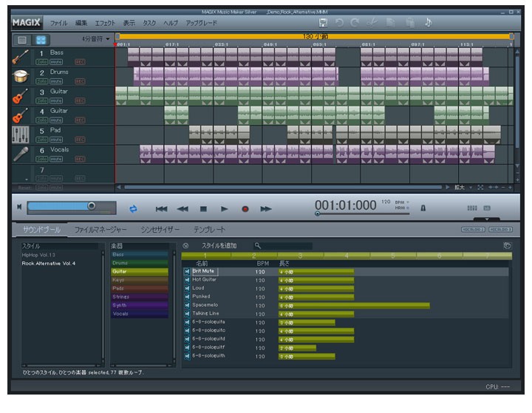
Task: Open the エフェクト menu
Action: tap(105, 23)
